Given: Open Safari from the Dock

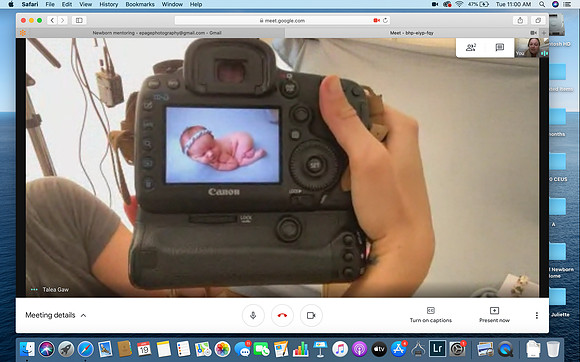Looking at the screenshot, I should coord(85,349).
